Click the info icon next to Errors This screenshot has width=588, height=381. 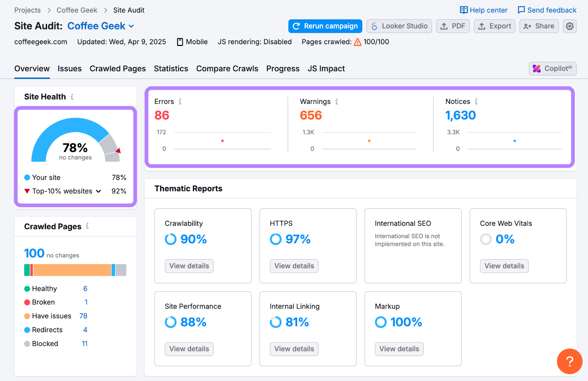tap(180, 102)
